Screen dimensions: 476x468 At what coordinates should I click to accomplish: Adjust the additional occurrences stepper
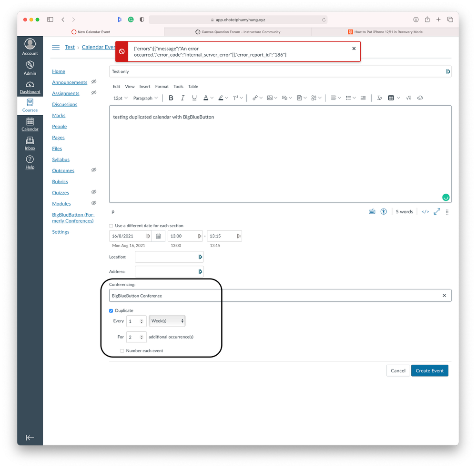tap(142, 337)
